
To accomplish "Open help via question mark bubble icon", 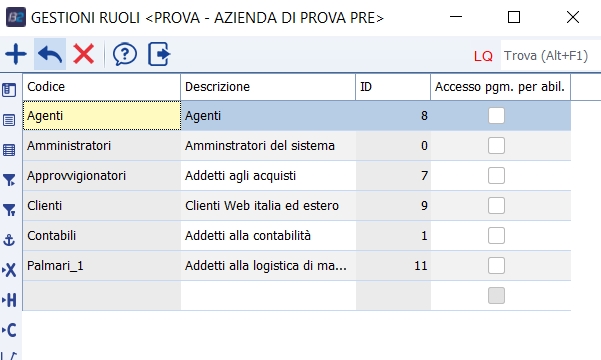I will (x=125, y=54).
